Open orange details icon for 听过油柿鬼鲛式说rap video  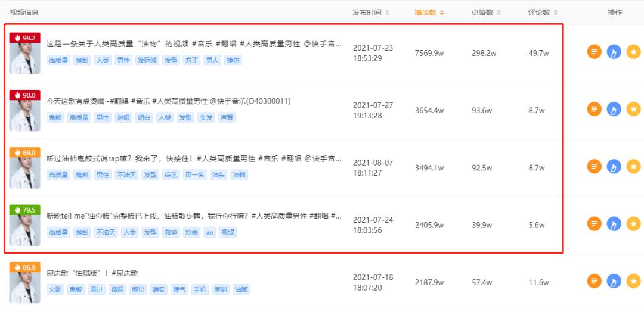[x=594, y=167]
